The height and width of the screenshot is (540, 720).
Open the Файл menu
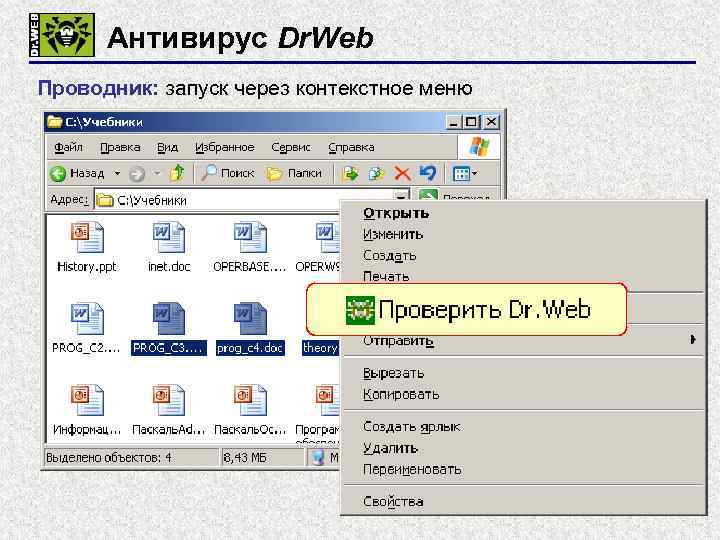[x=68, y=147]
